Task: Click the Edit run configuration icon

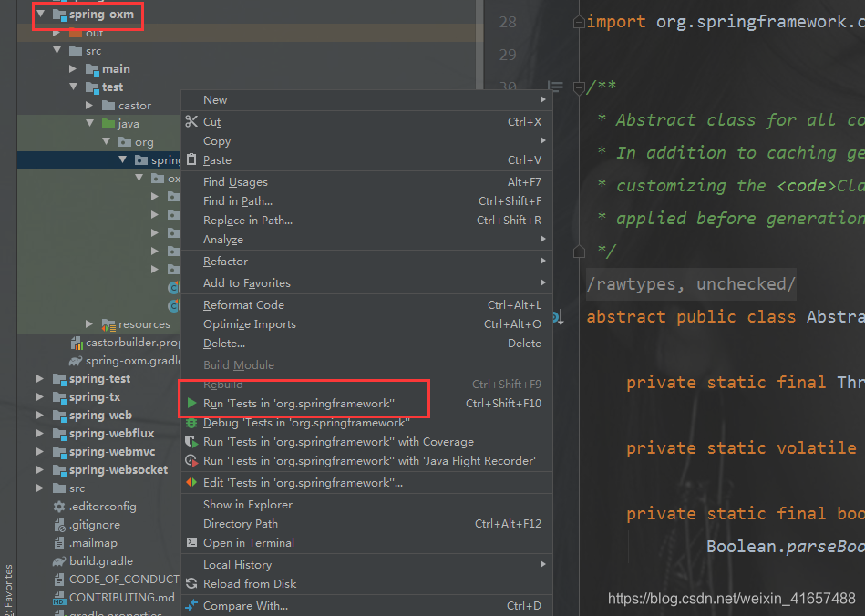Action: (191, 483)
